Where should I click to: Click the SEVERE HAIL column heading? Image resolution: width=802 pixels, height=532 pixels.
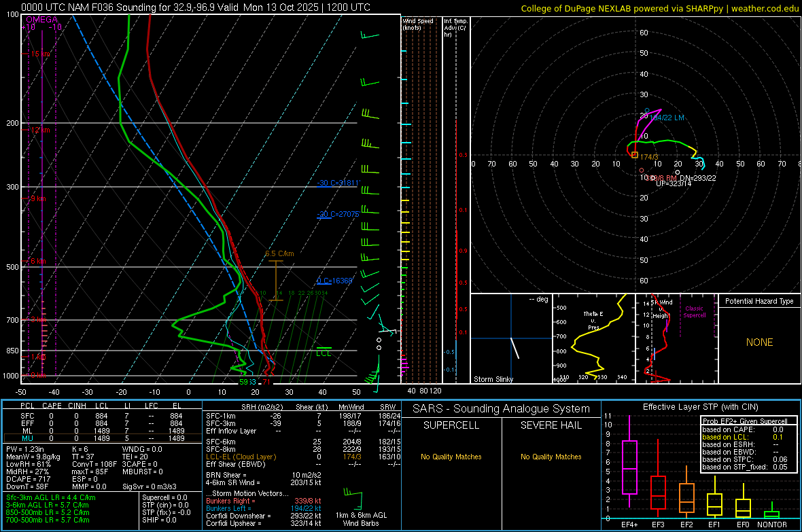551,425
